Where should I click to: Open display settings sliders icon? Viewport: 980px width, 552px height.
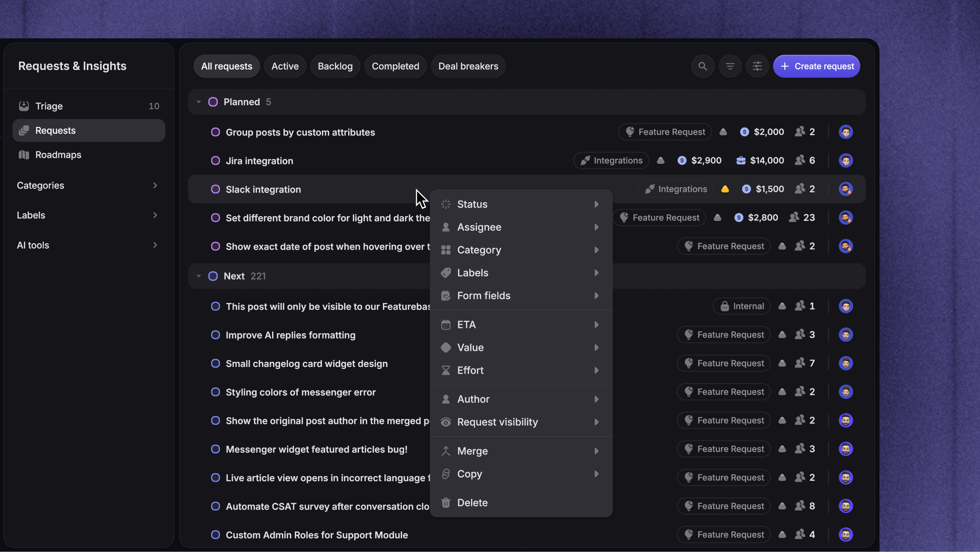pos(757,66)
